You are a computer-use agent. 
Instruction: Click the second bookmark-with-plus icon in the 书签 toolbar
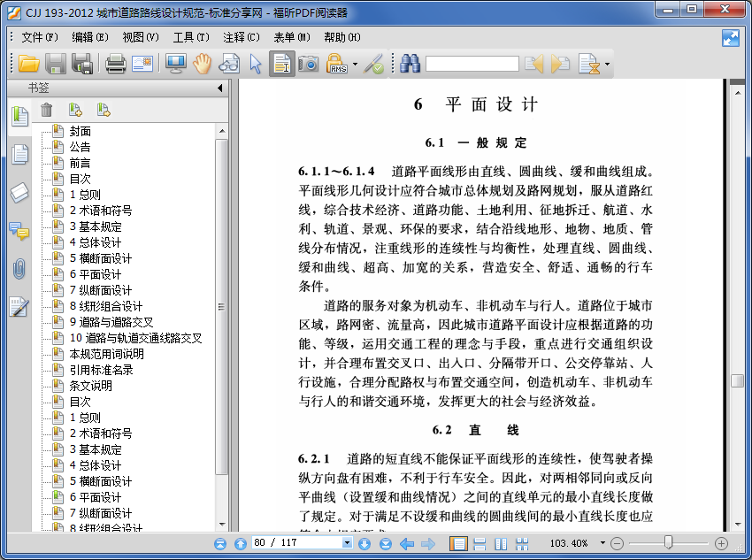tap(104, 111)
